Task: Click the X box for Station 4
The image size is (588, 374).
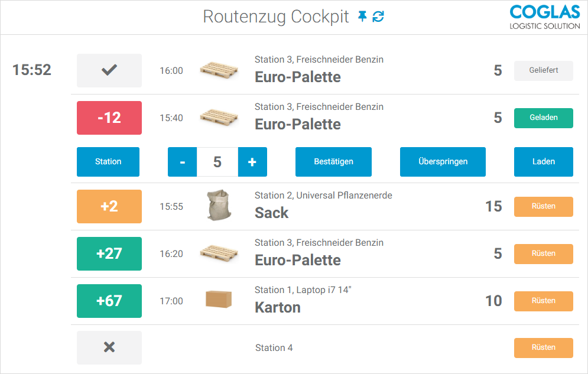Action: point(109,347)
